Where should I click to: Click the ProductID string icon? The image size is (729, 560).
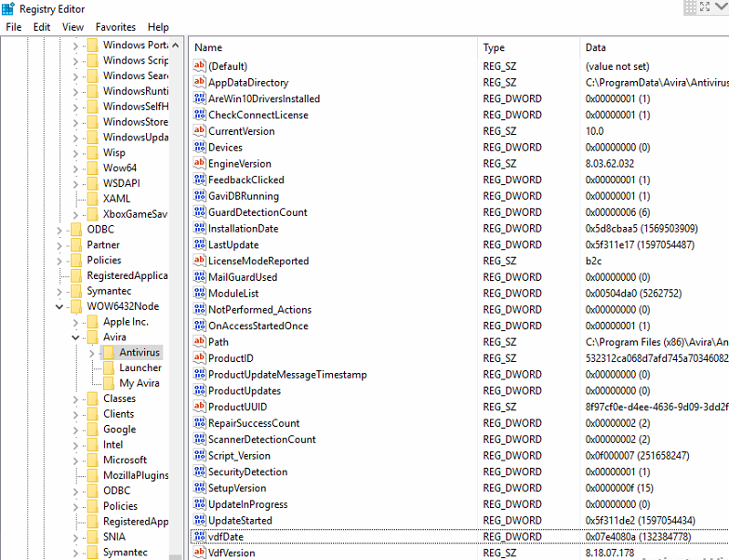199,358
